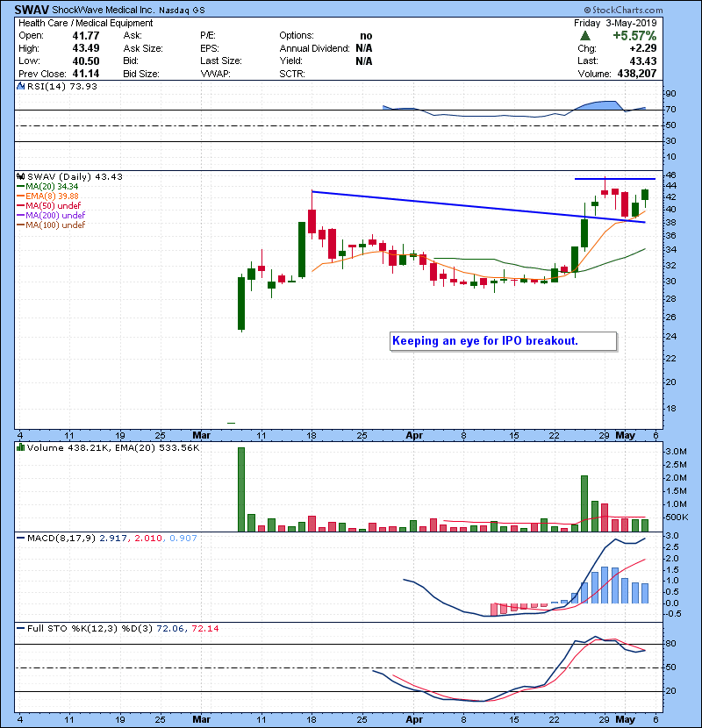Click the stochastic %D value 72.14
702x728 pixels.
[204, 628]
